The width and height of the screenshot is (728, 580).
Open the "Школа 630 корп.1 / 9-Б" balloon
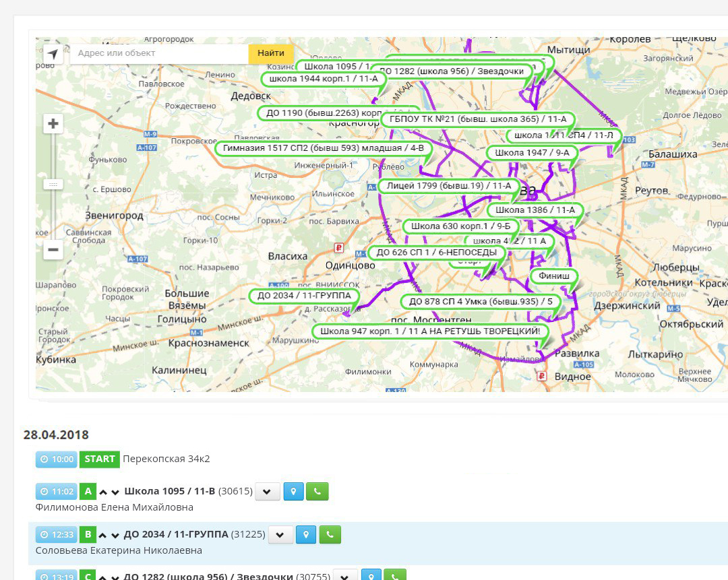click(x=460, y=226)
